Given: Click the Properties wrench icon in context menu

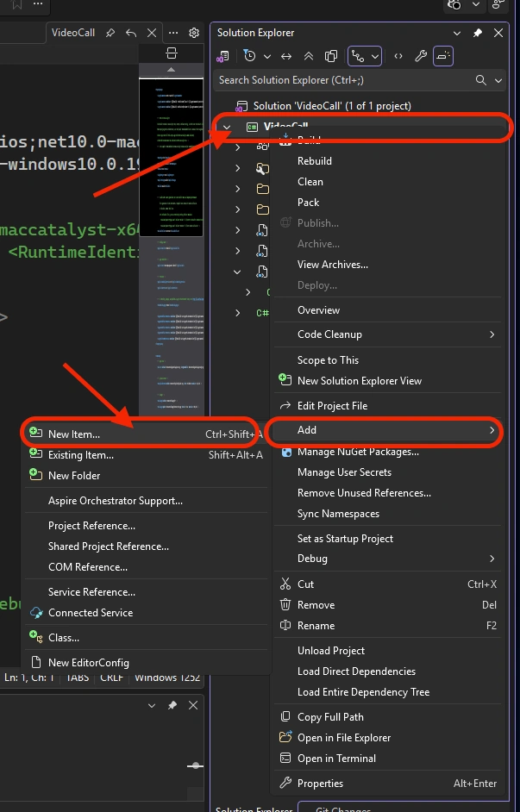Looking at the screenshot, I should (x=285, y=783).
